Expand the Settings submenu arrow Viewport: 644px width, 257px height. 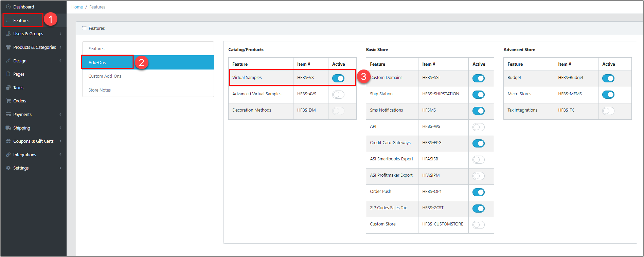pos(60,168)
